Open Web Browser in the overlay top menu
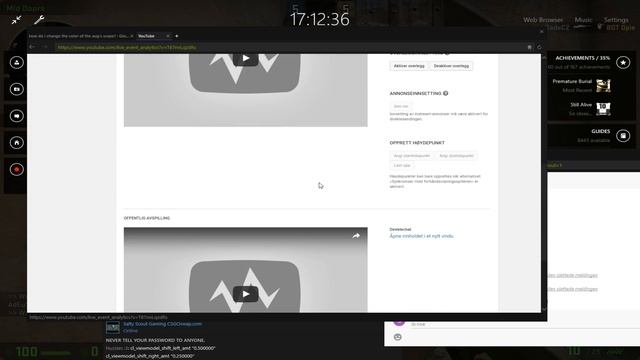The height and width of the screenshot is (360, 640). (543, 20)
